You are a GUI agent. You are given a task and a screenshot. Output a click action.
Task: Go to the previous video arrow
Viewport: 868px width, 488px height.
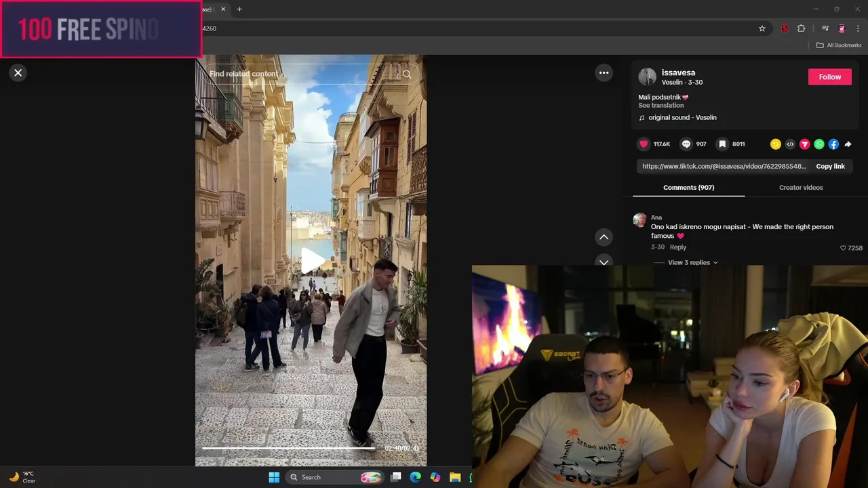(x=604, y=237)
